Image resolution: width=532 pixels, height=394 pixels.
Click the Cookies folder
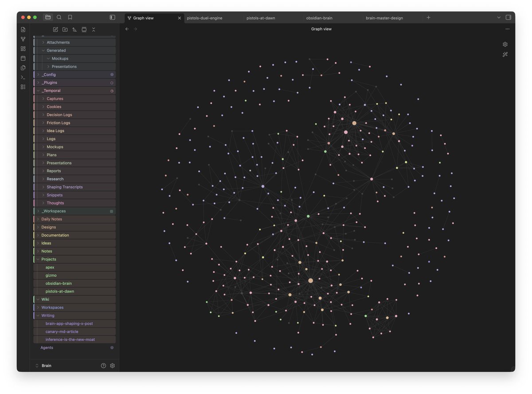click(x=74, y=107)
